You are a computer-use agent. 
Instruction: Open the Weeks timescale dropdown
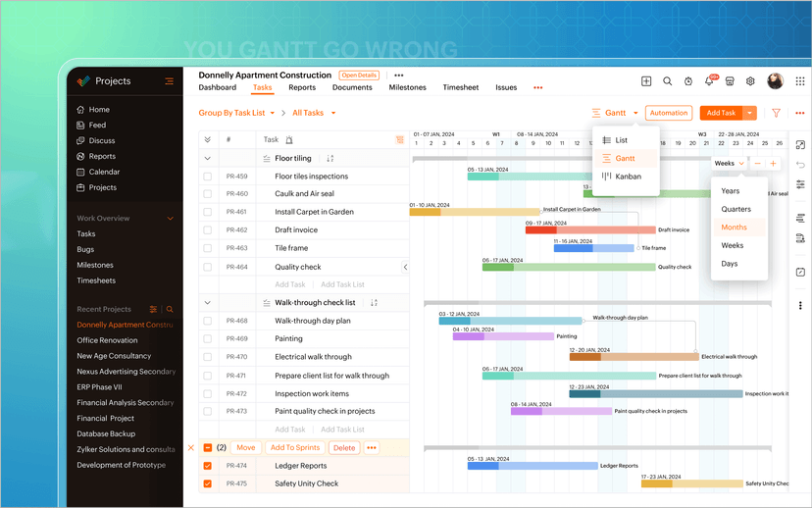[x=730, y=164]
